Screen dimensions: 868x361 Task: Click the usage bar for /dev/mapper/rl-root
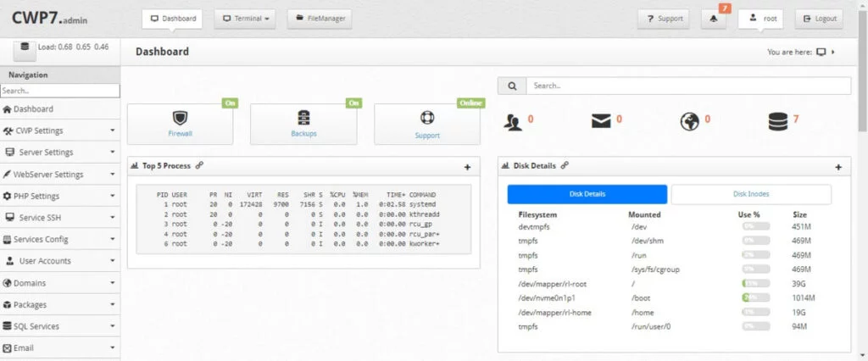click(x=755, y=284)
